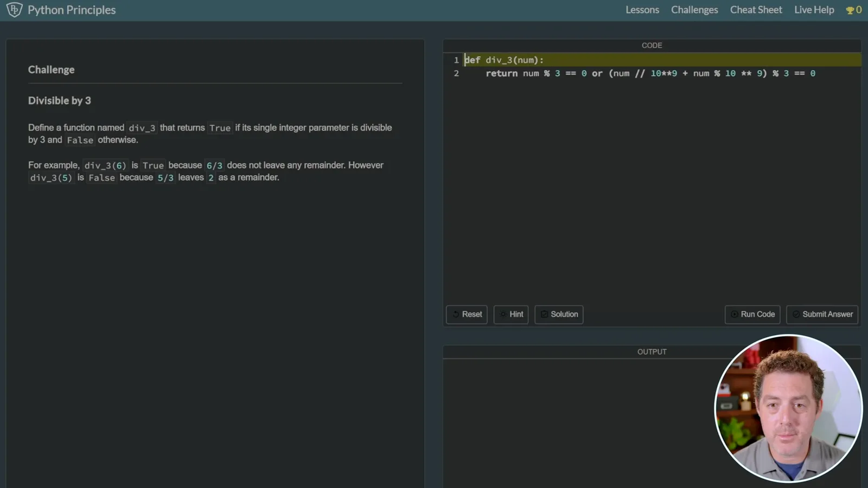Click the Python Principles shield logo
The height and width of the screenshot is (488, 868).
click(14, 10)
